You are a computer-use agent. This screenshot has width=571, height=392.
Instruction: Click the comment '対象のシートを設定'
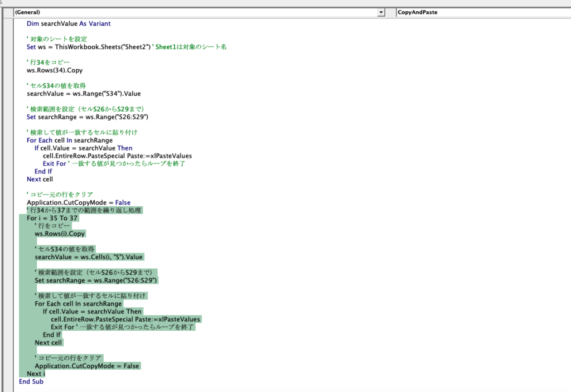click(x=56, y=39)
